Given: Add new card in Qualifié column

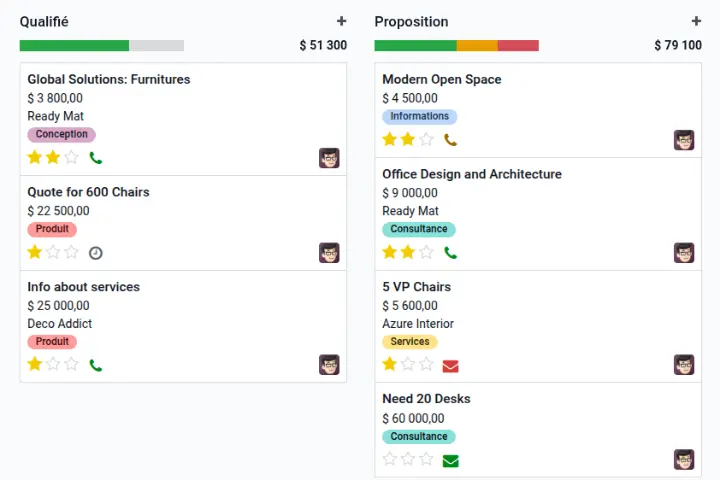Looking at the screenshot, I should tap(341, 21).
